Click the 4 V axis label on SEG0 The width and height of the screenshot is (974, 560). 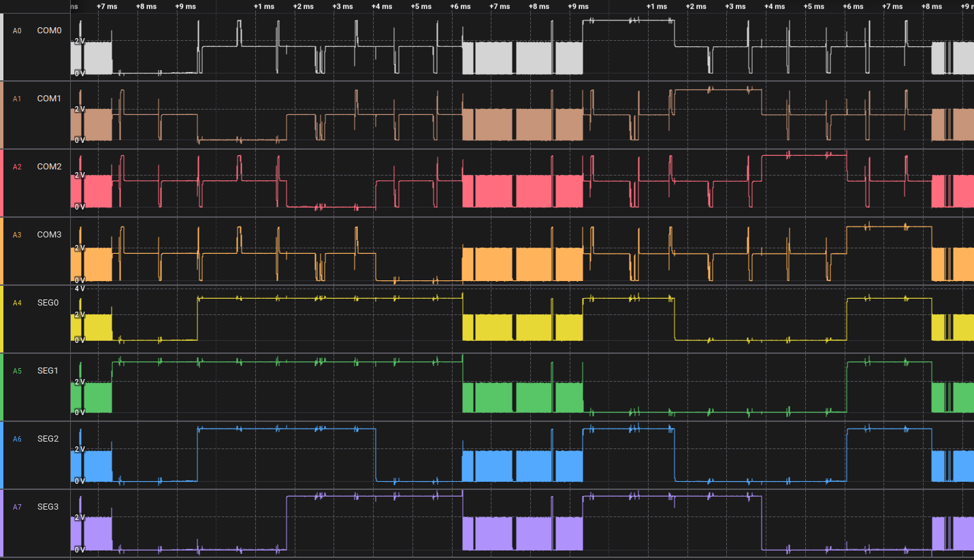pos(79,289)
